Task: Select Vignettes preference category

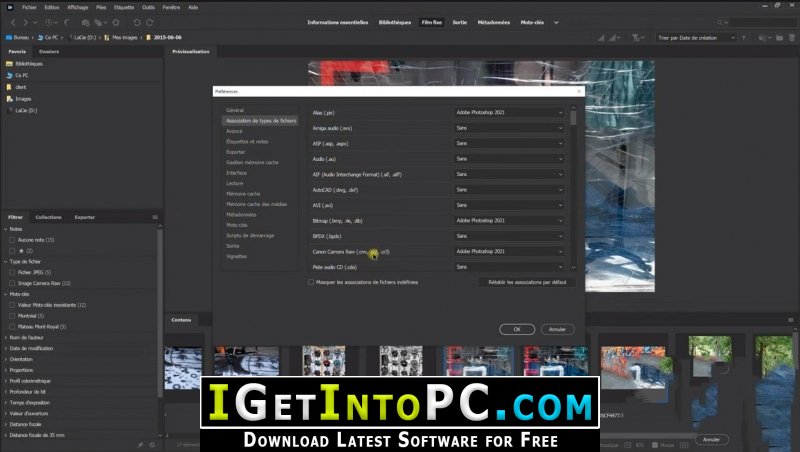Action: tap(237, 257)
